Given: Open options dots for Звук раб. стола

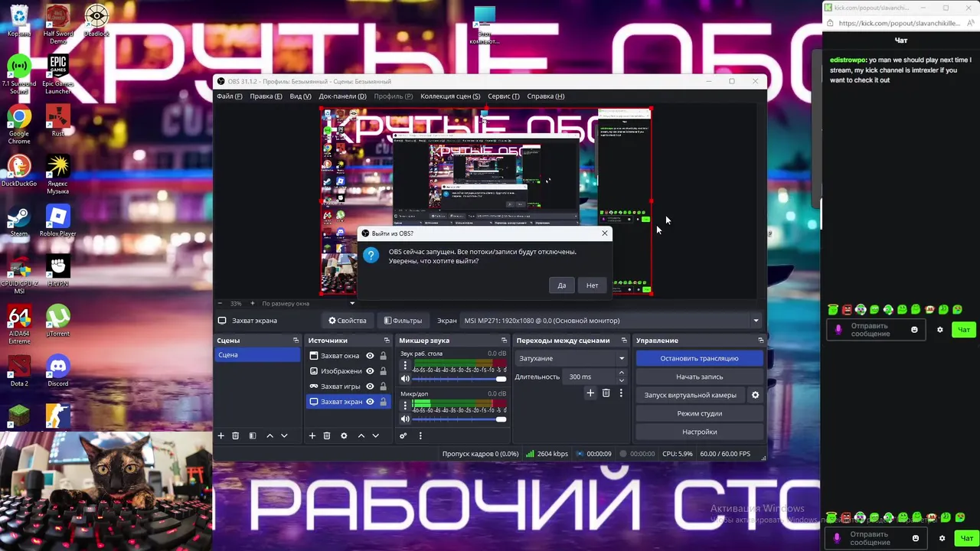Looking at the screenshot, I should click(x=405, y=366).
